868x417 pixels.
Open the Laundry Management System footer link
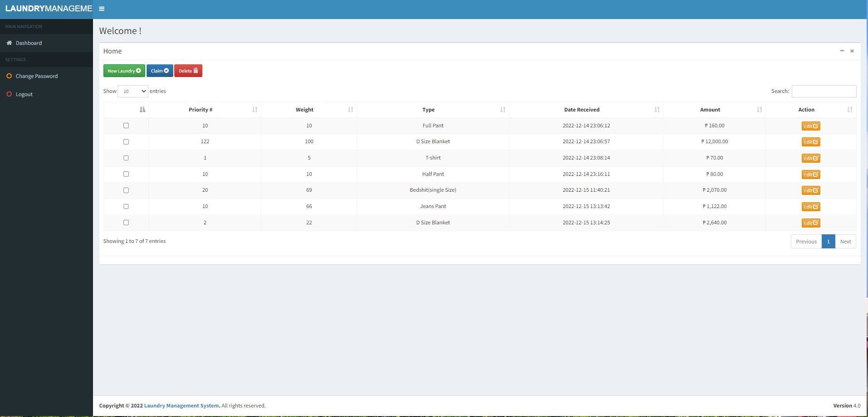[181, 405]
